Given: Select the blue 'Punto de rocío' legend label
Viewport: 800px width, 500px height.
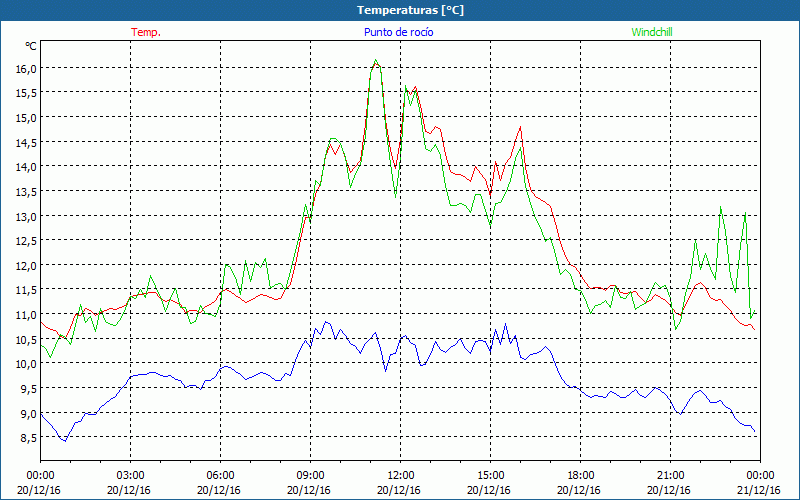Looking at the screenshot, I should pyautogui.click(x=398, y=32).
